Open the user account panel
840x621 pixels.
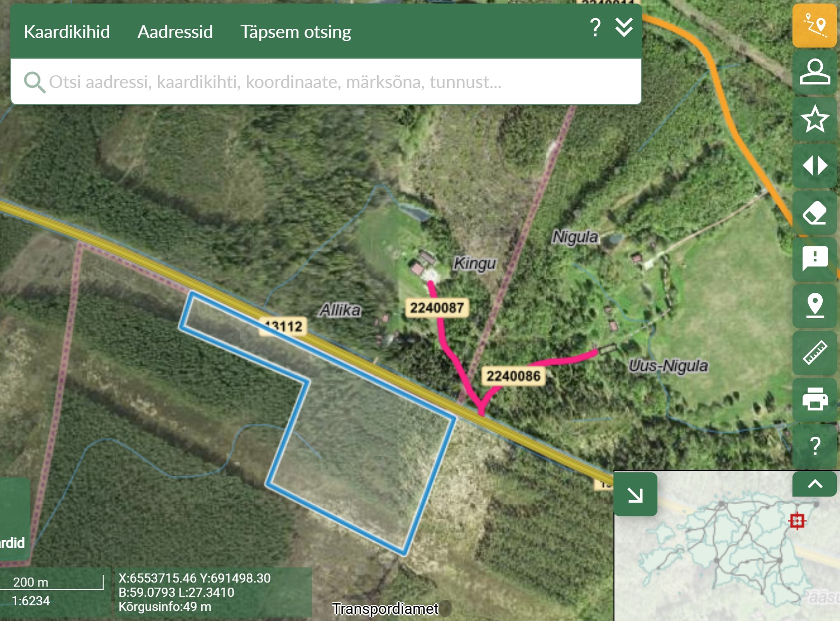pyautogui.click(x=814, y=72)
